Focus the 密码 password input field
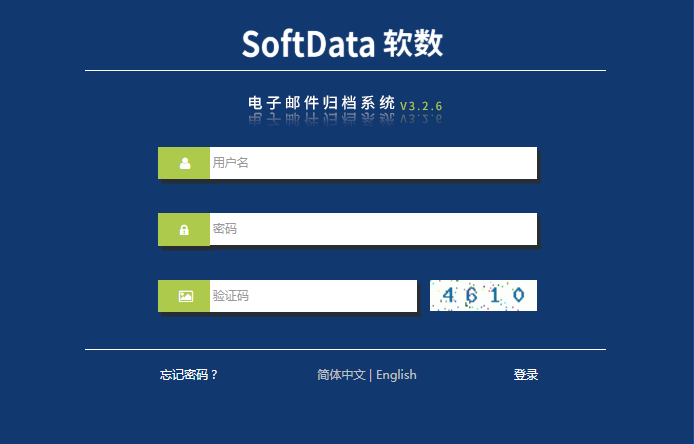Image resolution: width=694 pixels, height=444 pixels. [372, 229]
